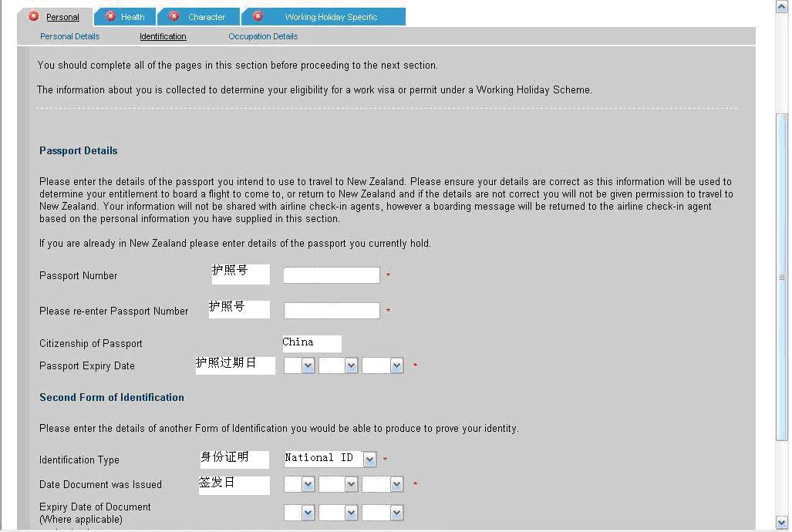Switch to the Character tab

[207, 17]
